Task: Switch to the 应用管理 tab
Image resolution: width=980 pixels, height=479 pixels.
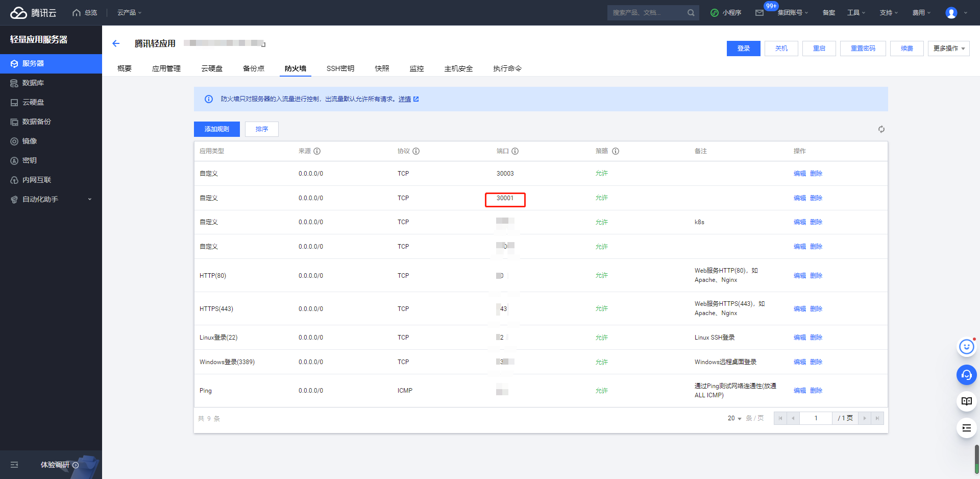Action: (x=166, y=68)
